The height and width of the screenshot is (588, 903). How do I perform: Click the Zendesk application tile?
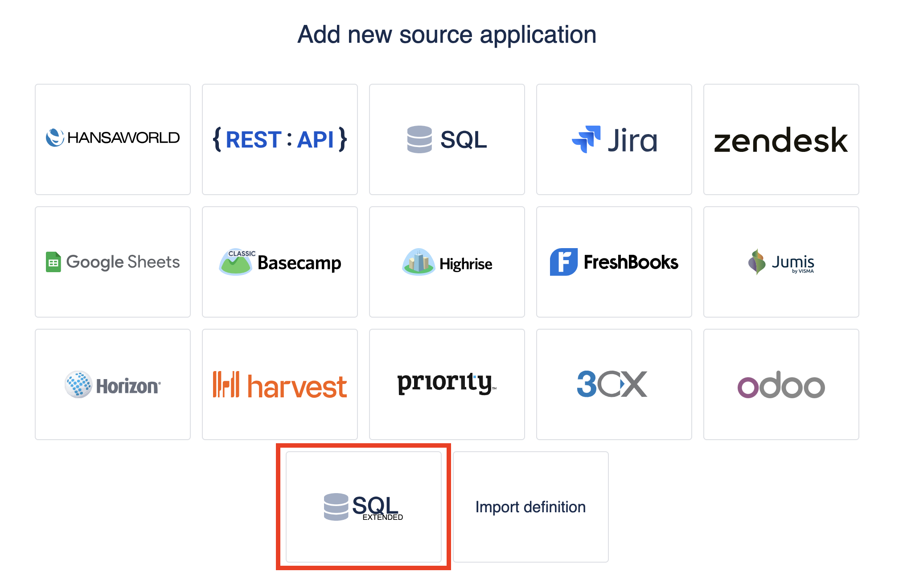click(x=781, y=139)
